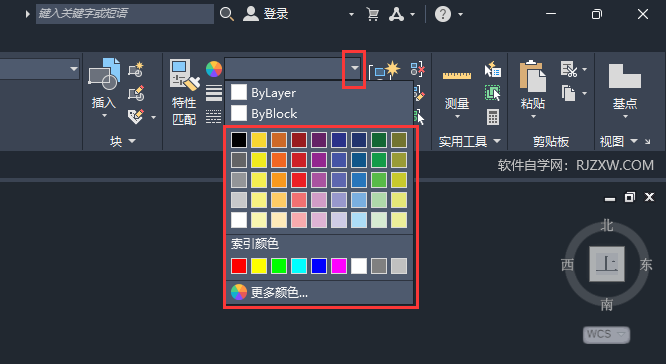
Task: Pick the dark gray index color swatch
Action: [x=378, y=266]
